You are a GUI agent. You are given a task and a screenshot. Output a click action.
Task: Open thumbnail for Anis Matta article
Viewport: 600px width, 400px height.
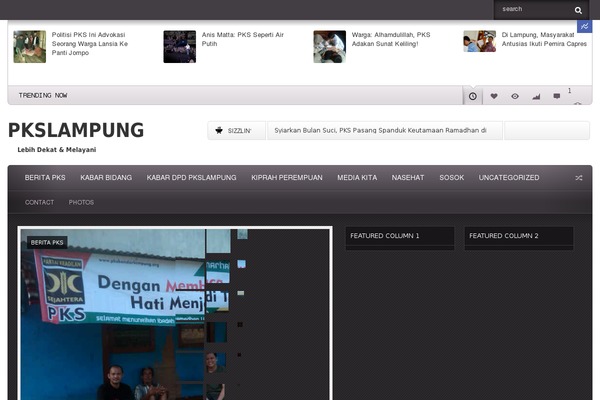(x=180, y=47)
